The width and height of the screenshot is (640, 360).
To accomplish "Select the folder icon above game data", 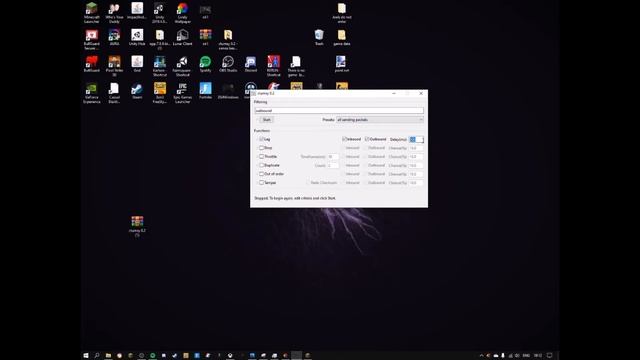I will [342, 12].
